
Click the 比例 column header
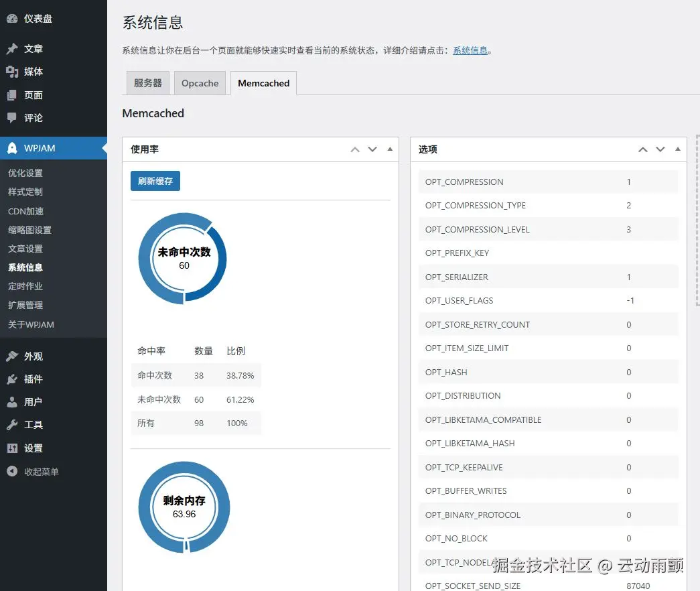(x=236, y=351)
